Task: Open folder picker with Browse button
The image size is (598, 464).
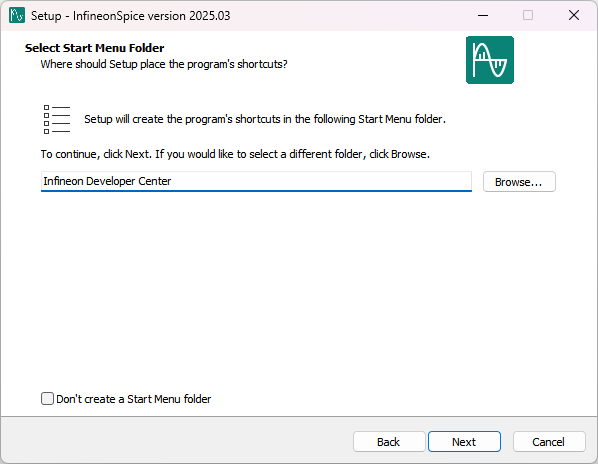Action: [519, 182]
